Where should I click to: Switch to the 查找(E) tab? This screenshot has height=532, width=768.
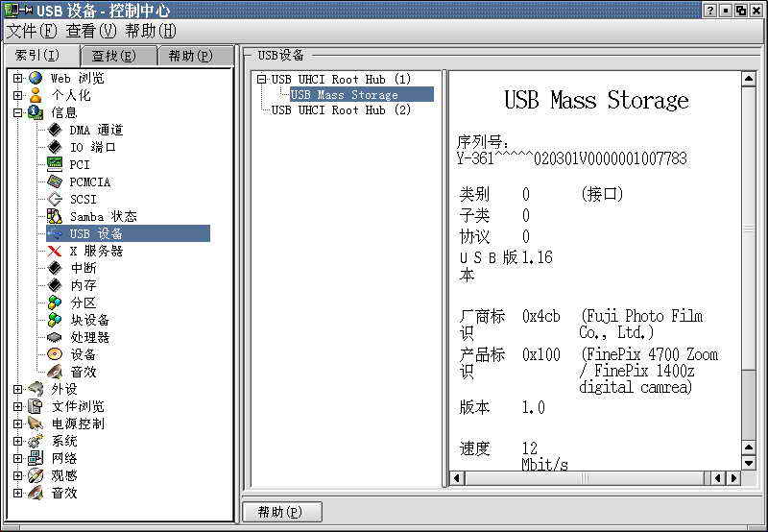click(117, 56)
